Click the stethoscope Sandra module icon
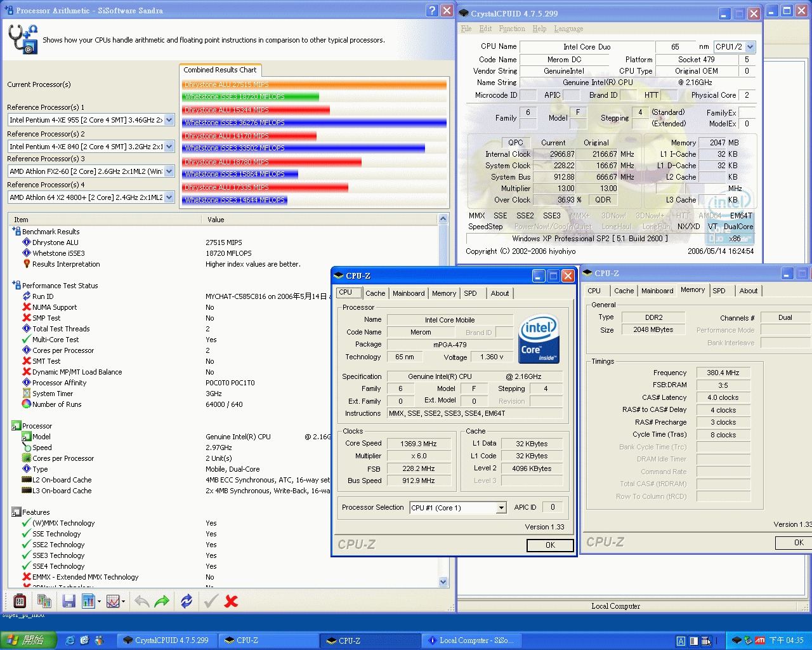Image resolution: width=812 pixels, height=650 pixels. [x=23, y=39]
